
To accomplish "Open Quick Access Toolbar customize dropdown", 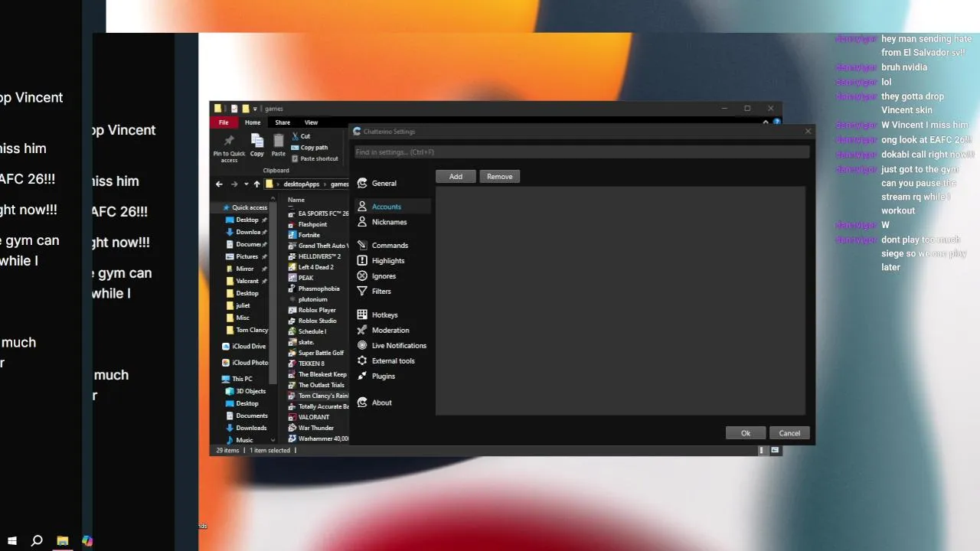I will pyautogui.click(x=255, y=109).
